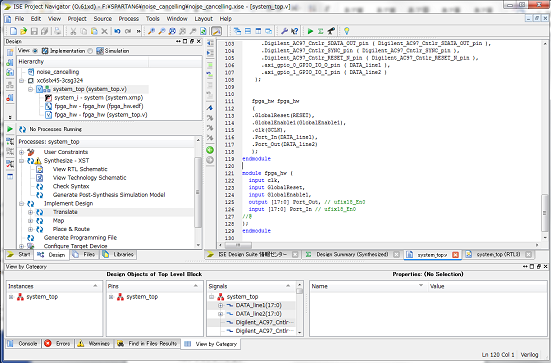Click the Undo toolbar icon
The height and width of the screenshot is (363, 551).
(x=117, y=31)
